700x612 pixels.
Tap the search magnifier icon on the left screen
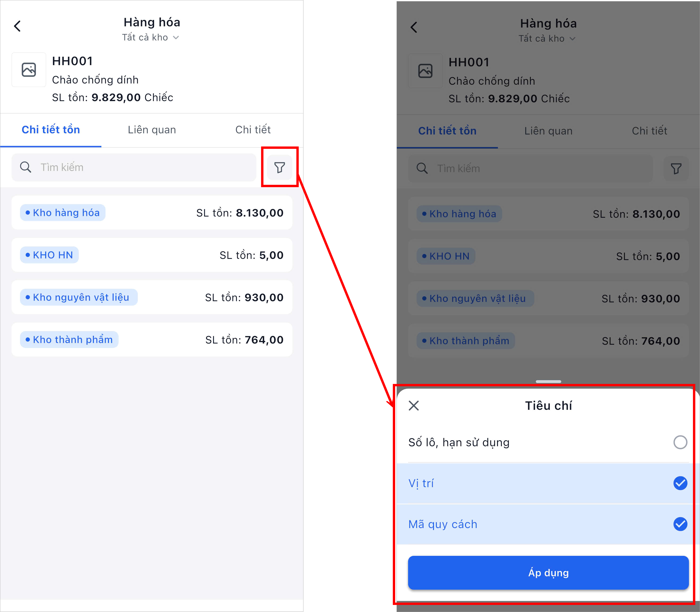point(26,167)
